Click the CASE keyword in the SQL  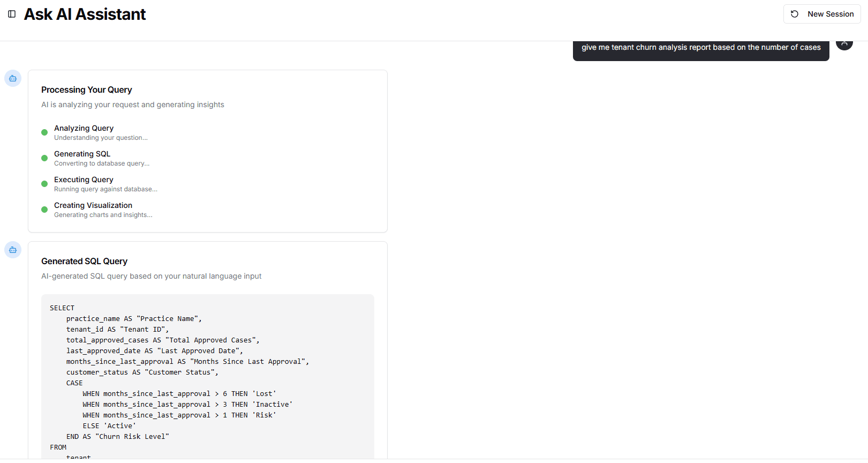click(x=74, y=383)
